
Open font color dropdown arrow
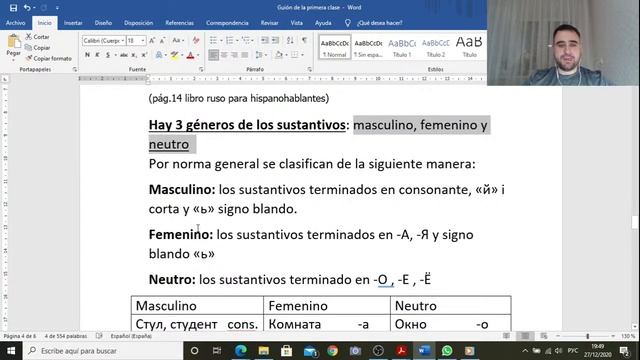tap(198, 55)
